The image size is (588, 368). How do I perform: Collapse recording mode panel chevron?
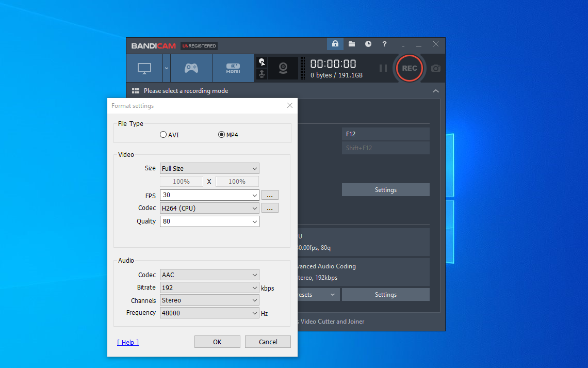[x=436, y=91]
